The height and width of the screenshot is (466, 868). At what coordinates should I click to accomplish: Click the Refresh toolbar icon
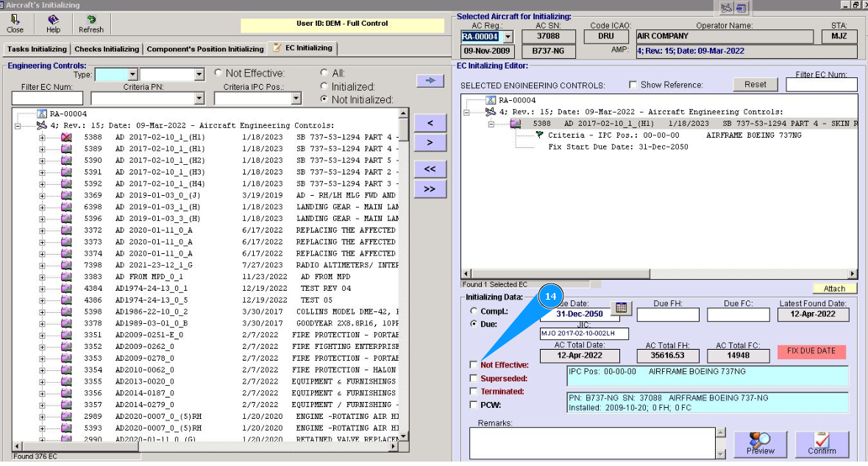[x=91, y=24]
